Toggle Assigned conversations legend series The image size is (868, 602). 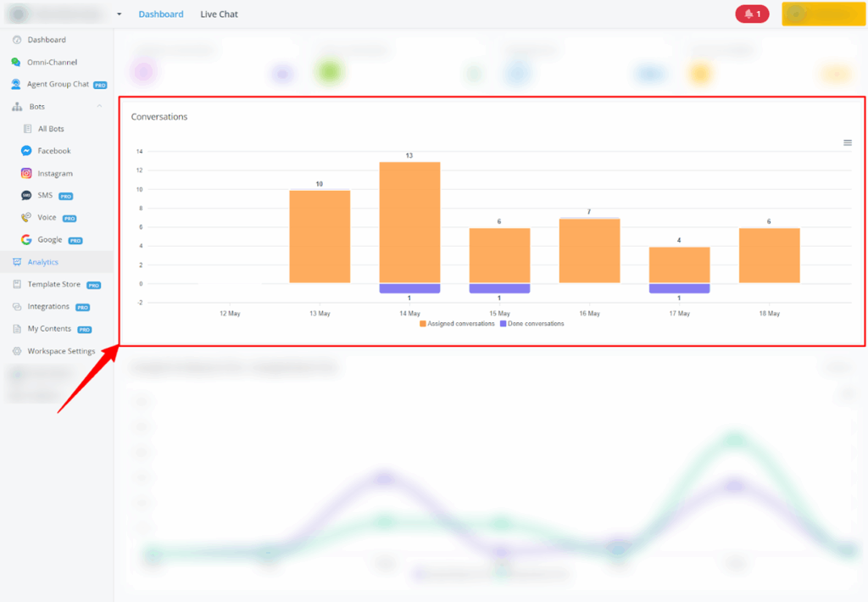click(457, 324)
